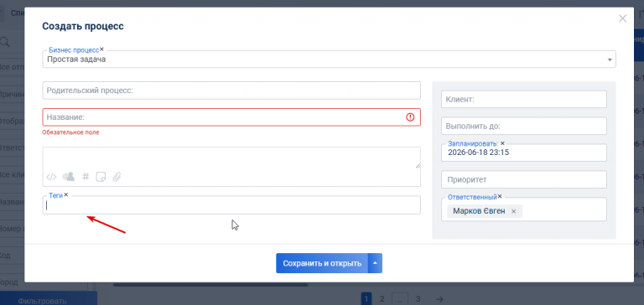Click Сохранить и открыть button

322,263
